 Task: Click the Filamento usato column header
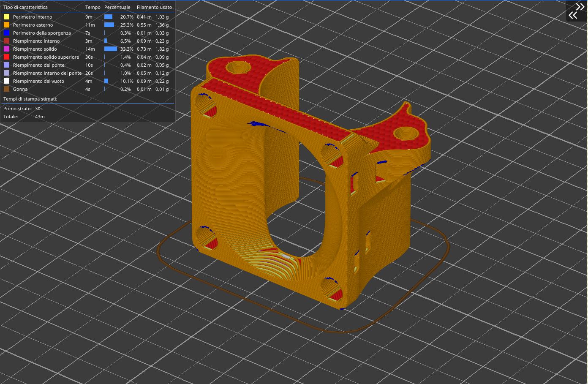(x=154, y=7)
